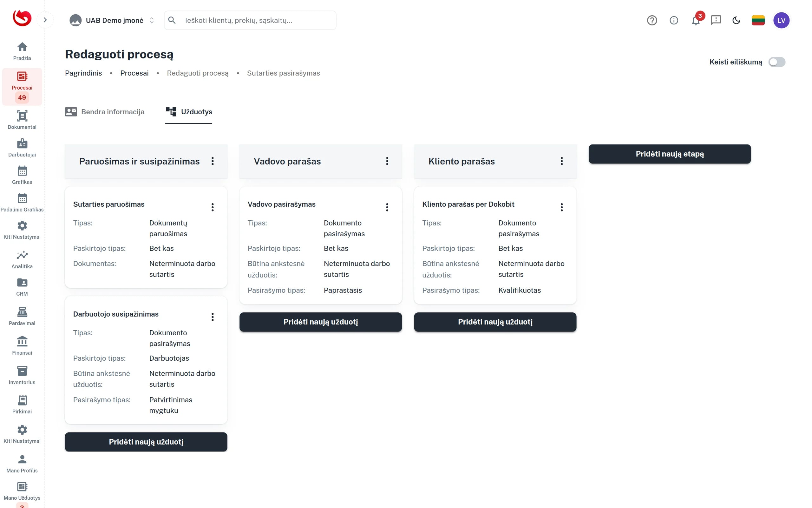
Task: Open options menu for Kliento parašas stage
Action: [x=561, y=161]
